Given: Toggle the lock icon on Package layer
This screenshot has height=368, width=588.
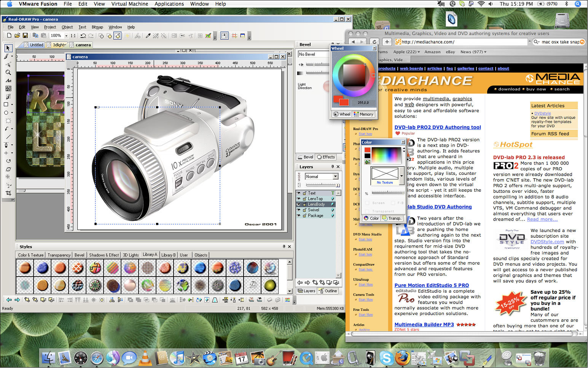Looking at the screenshot, I should (x=305, y=216).
